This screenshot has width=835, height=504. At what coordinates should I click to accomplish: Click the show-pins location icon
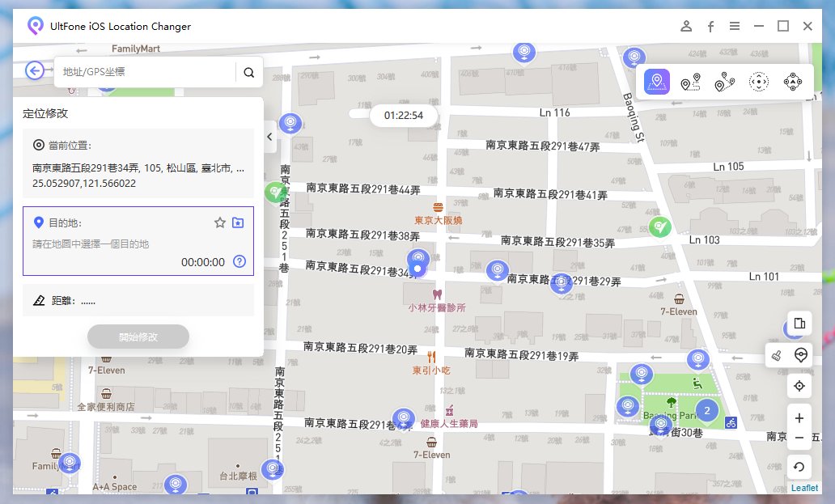pos(800,355)
